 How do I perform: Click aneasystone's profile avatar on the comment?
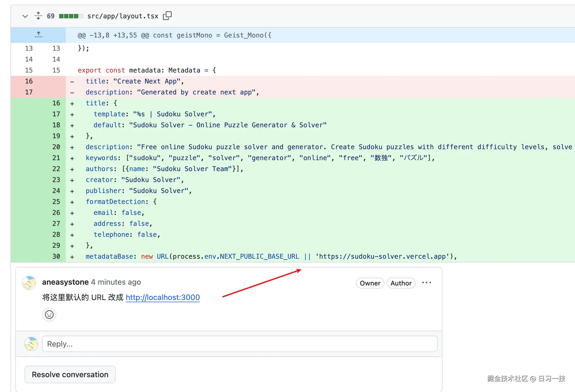[x=29, y=283]
